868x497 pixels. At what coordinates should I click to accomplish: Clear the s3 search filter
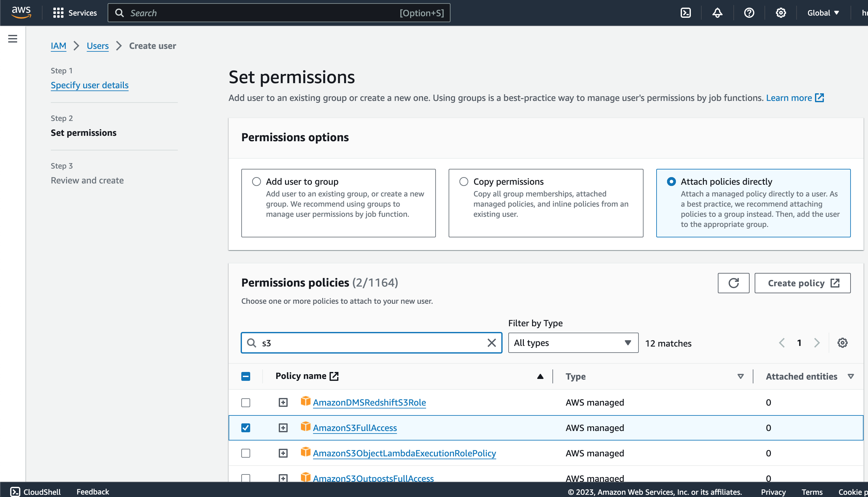[x=491, y=343]
